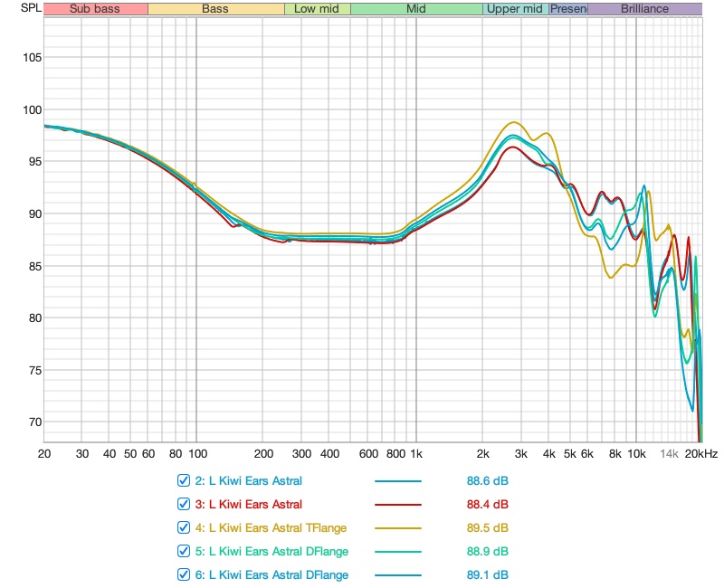The image size is (724, 588).
Task: Select '6: L Kiwi Ears Astral DFlange' label
Action: click(x=271, y=575)
